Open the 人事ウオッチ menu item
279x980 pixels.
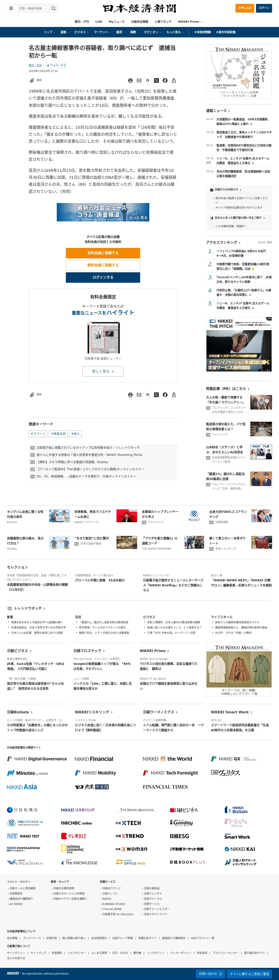(x=163, y=22)
